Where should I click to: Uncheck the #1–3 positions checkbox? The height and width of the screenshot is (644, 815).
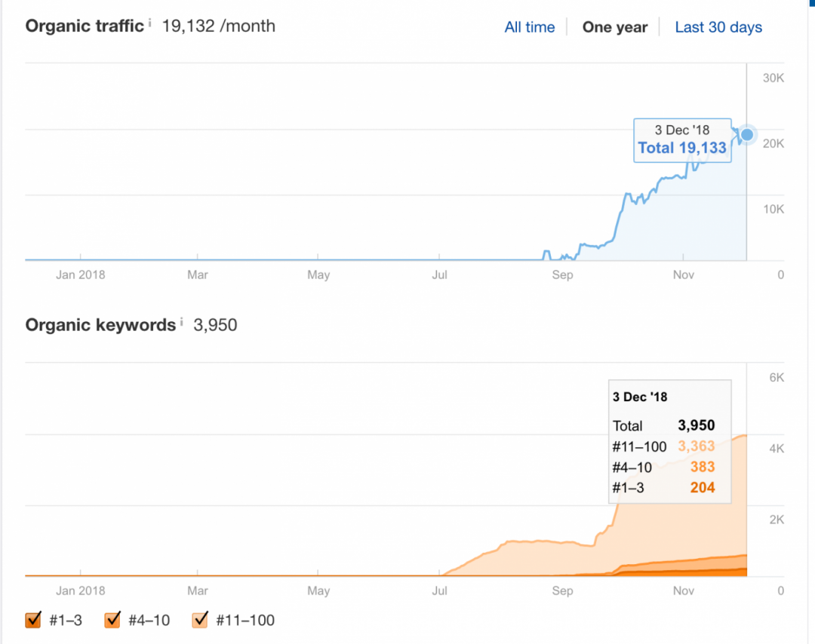click(33, 620)
